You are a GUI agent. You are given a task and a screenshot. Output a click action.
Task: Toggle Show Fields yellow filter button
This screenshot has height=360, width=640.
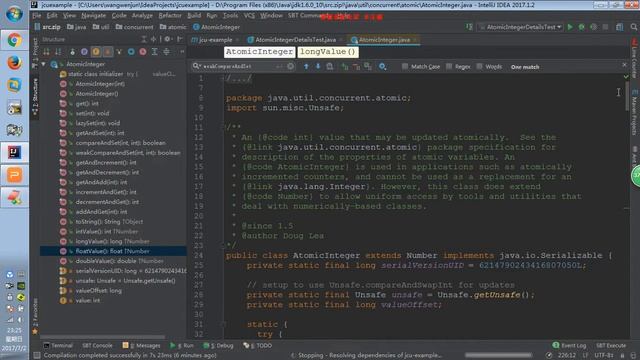[96, 52]
